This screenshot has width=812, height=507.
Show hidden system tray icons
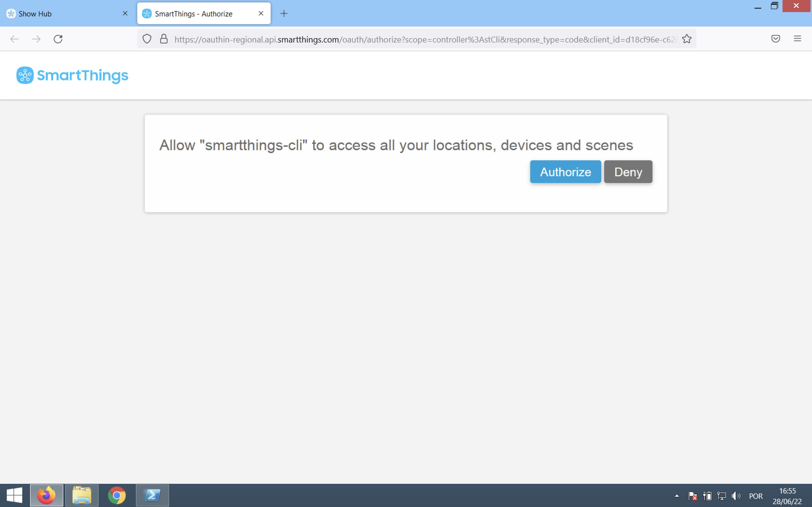pyautogui.click(x=676, y=496)
